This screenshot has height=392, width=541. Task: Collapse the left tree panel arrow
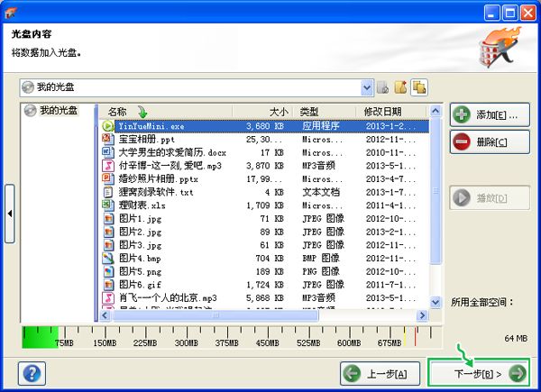[x=10, y=214]
